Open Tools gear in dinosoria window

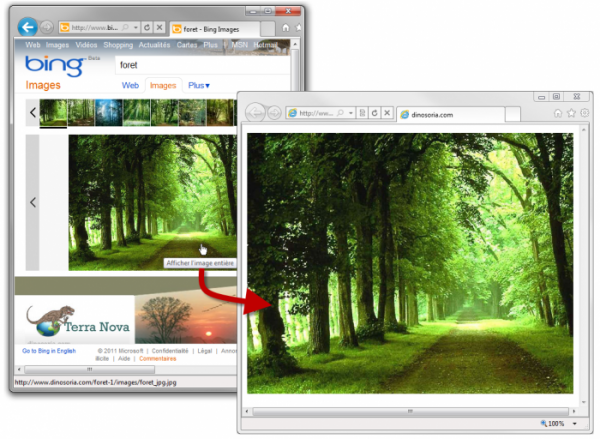tap(584, 114)
